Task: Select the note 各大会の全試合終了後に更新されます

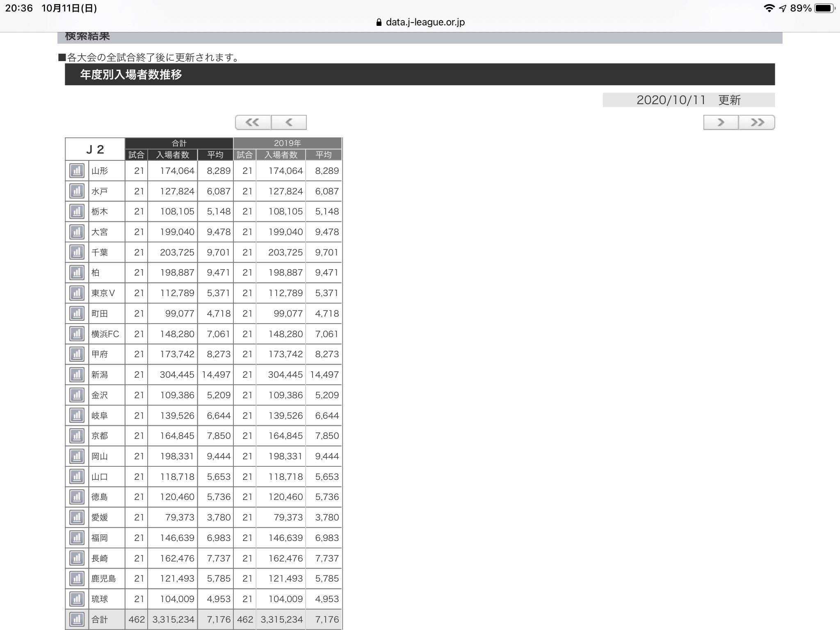Action: click(149, 57)
